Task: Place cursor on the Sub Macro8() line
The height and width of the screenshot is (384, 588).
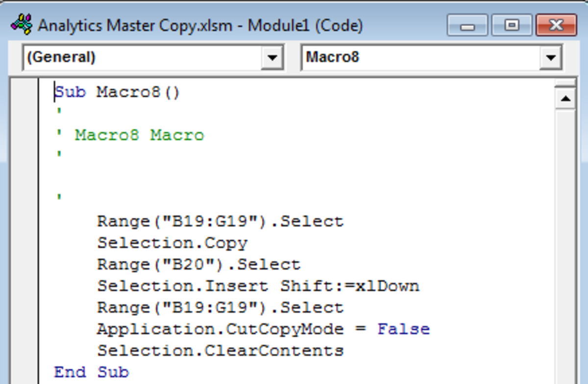Action: 118,92
